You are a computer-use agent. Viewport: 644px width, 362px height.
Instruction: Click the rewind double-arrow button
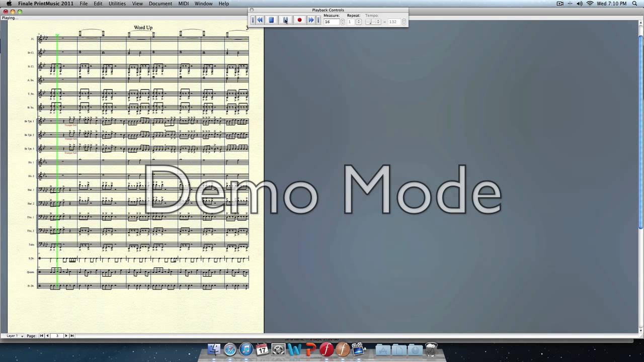[x=260, y=20]
